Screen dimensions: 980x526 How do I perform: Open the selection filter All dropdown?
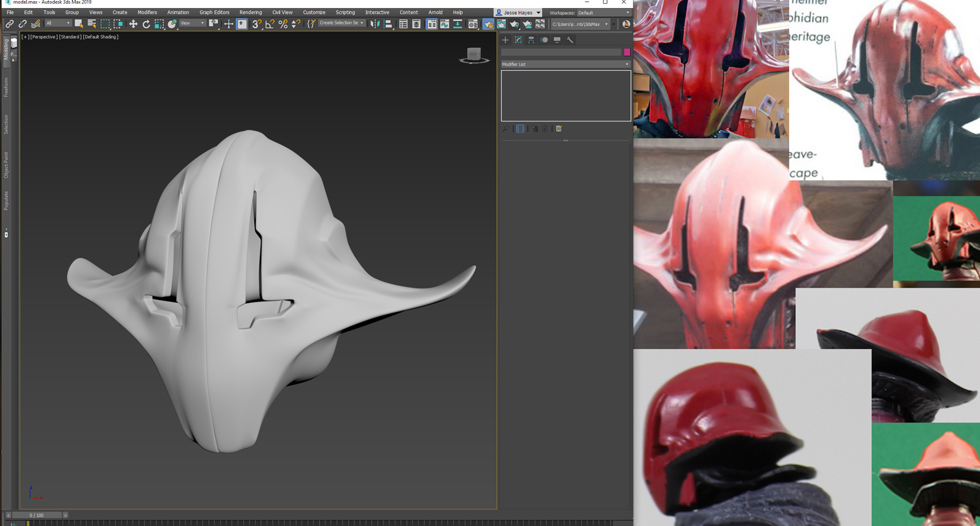click(58, 23)
